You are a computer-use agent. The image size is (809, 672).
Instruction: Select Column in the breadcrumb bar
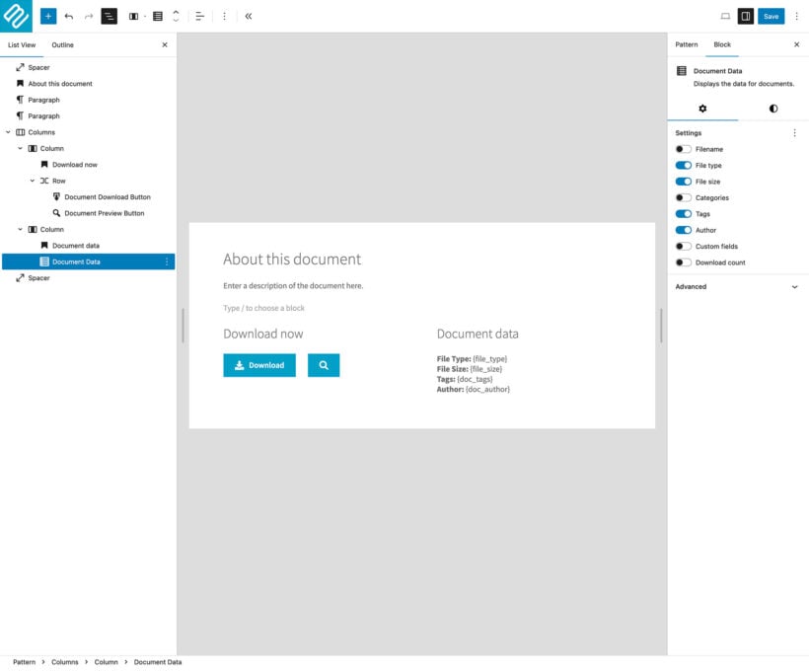coord(105,662)
